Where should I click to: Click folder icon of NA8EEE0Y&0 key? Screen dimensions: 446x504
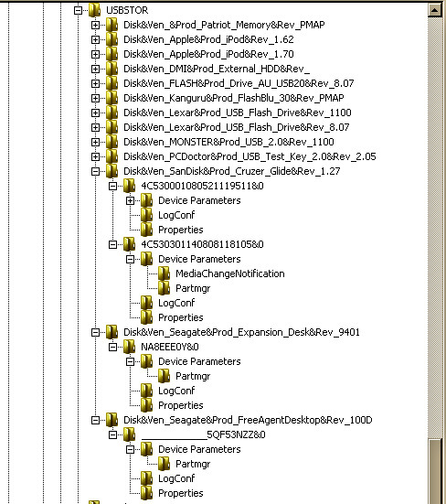coord(129,347)
